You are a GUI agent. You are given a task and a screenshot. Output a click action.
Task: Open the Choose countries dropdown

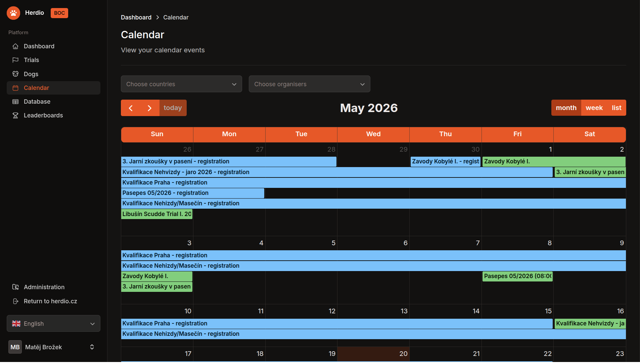tap(181, 84)
